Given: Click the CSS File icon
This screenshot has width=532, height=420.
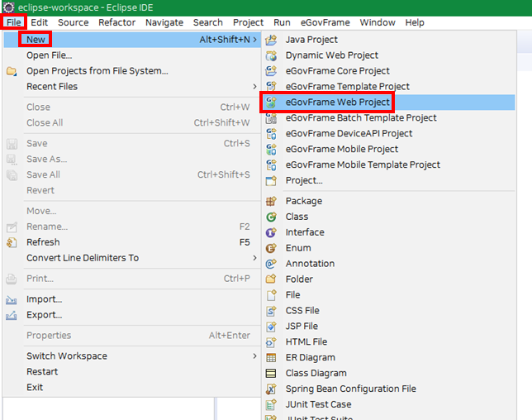Looking at the screenshot, I should pos(271,310).
